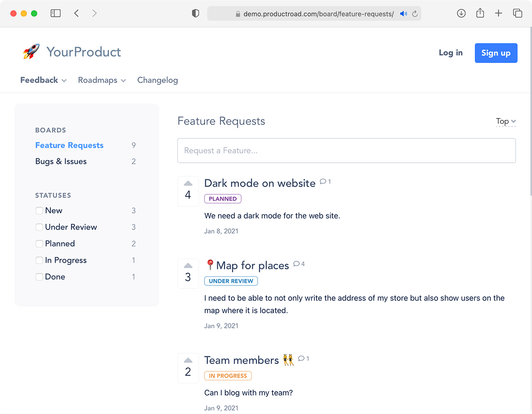Open the Top sorting dropdown
The height and width of the screenshot is (414, 532).
[x=505, y=121]
